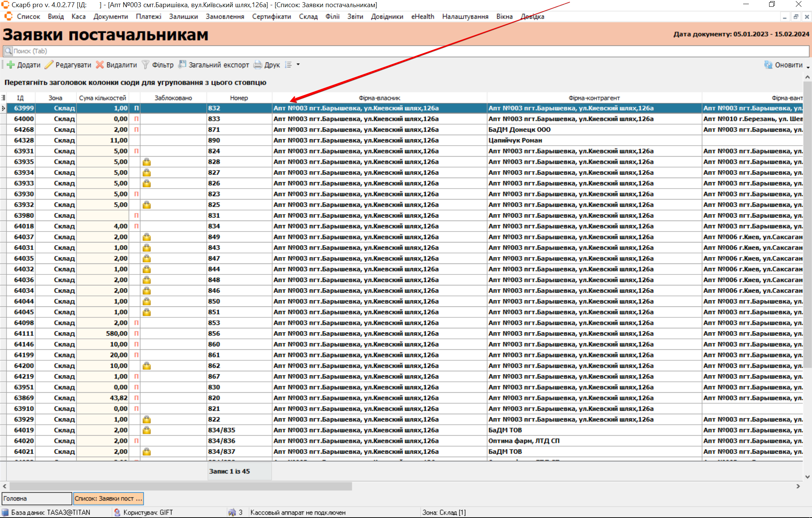Sort by the Номер column header

pos(239,98)
